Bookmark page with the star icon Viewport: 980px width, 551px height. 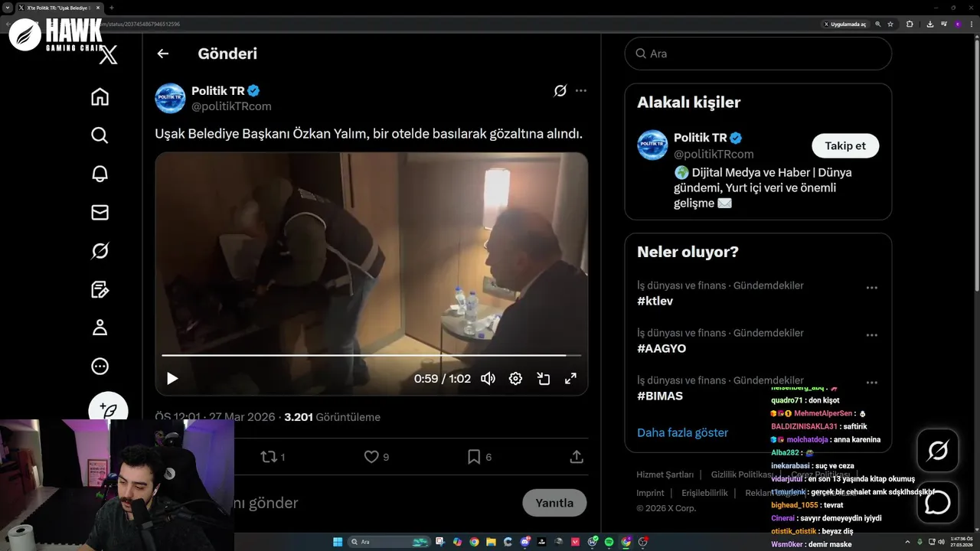890,24
